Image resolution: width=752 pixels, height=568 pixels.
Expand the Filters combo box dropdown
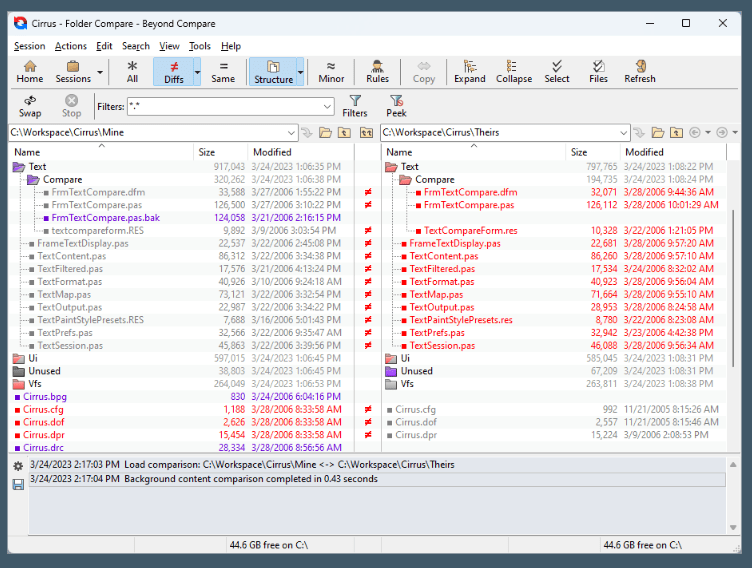pyautogui.click(x=327, y=106)
